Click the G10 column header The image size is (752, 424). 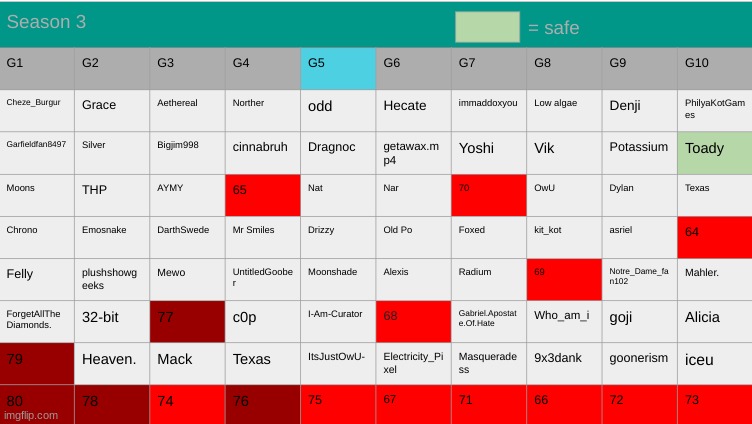click(714, 68)
